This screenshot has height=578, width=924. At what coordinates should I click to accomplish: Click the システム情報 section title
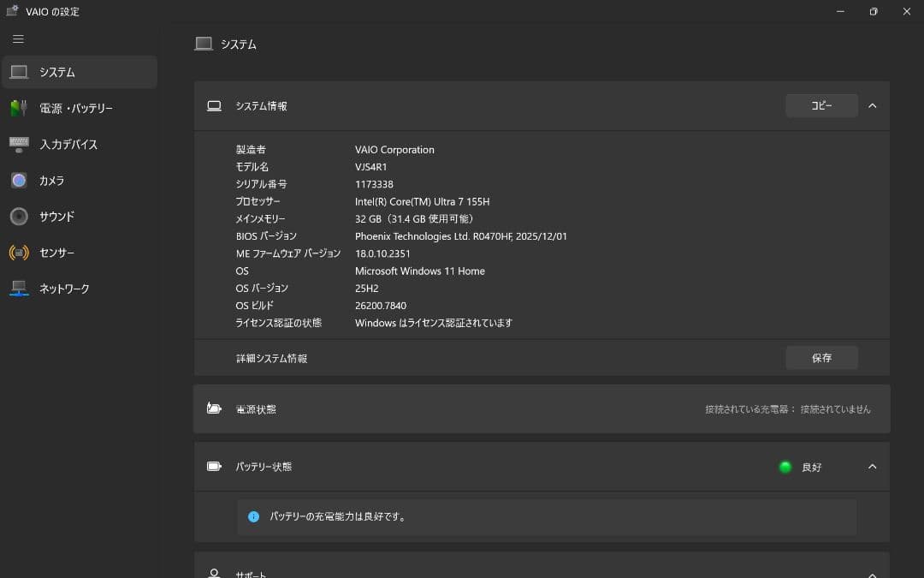click(x=261, y=106)
